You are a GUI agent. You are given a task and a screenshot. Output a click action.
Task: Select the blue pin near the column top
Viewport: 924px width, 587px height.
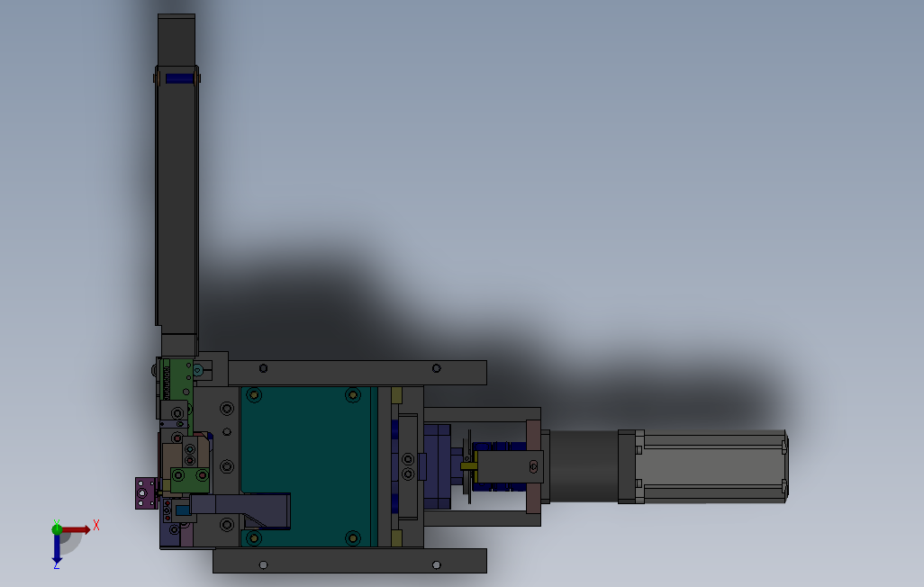pos(179,78)
